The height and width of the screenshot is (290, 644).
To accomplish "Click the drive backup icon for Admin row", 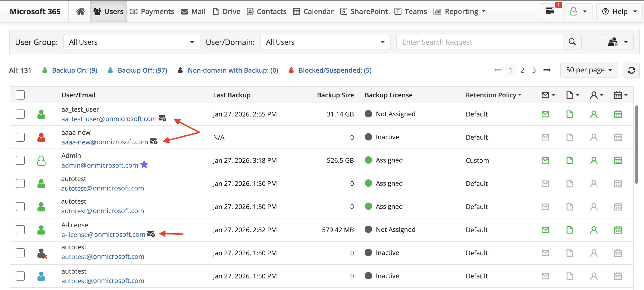I will [570, 161].
